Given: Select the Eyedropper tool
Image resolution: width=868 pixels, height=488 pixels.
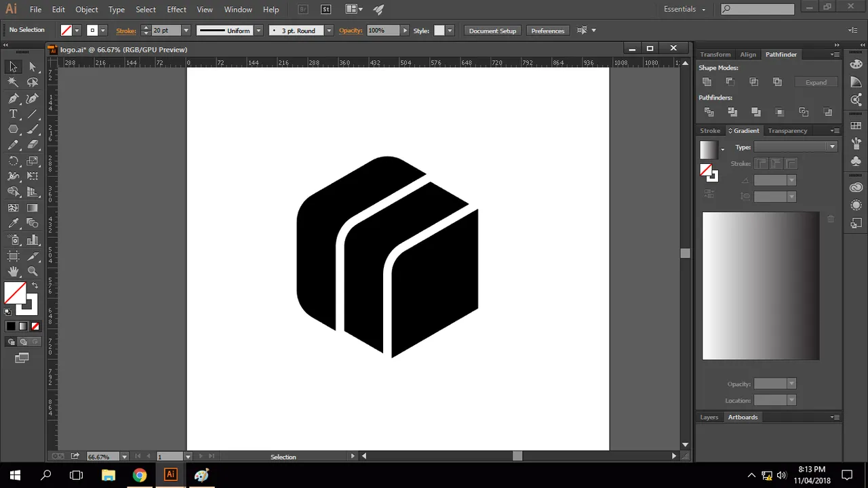Looking at the screenshot, I should coord(13,224).
